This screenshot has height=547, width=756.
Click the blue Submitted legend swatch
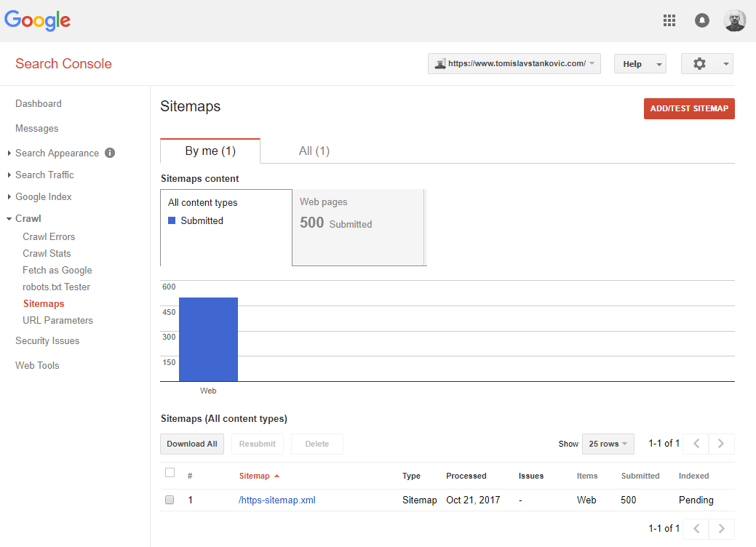[x=172, y=220]
